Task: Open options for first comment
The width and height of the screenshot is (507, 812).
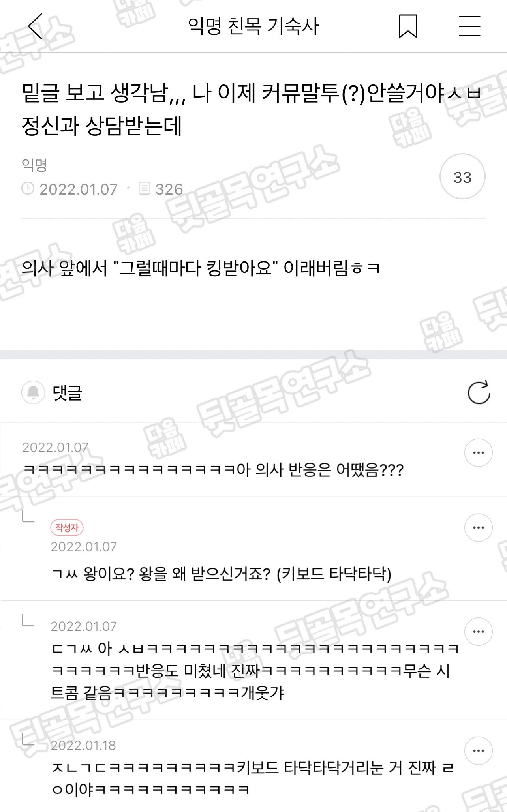Action: click(x=478, y=453)
